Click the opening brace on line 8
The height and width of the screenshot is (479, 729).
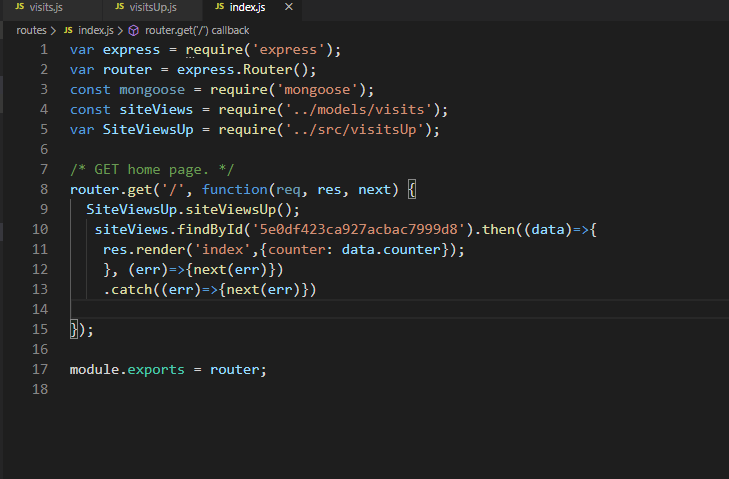pos(411,190)
